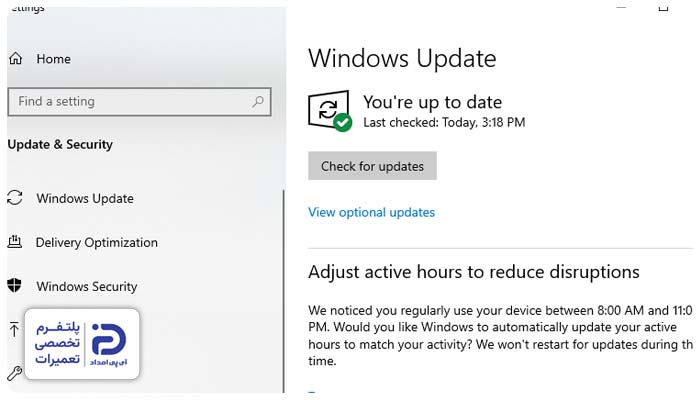
Task: Click the Windows Security shield icon
Action: click(15, 286)
